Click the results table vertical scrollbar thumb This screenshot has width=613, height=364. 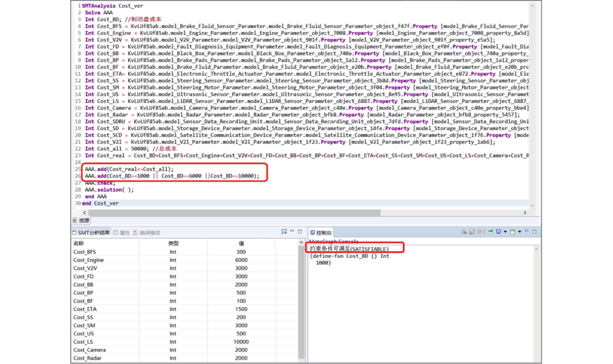tap(301, 302)
